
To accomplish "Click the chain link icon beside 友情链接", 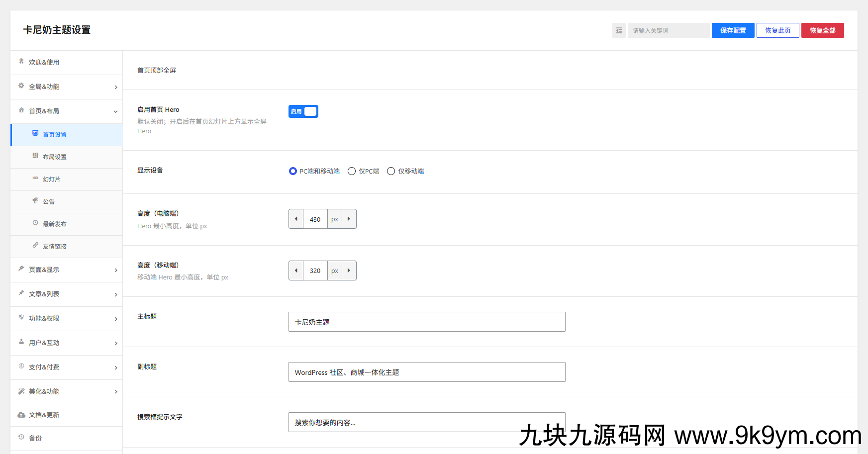I will click(35, 245).
